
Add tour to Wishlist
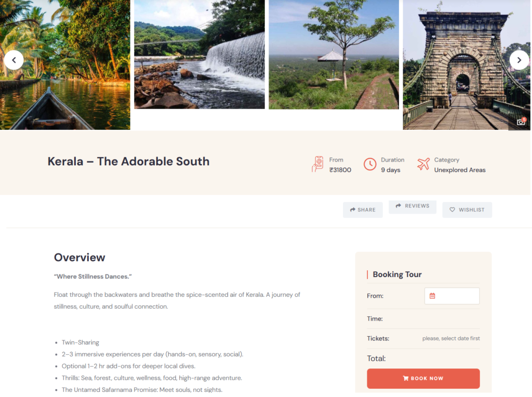point(467,210)
